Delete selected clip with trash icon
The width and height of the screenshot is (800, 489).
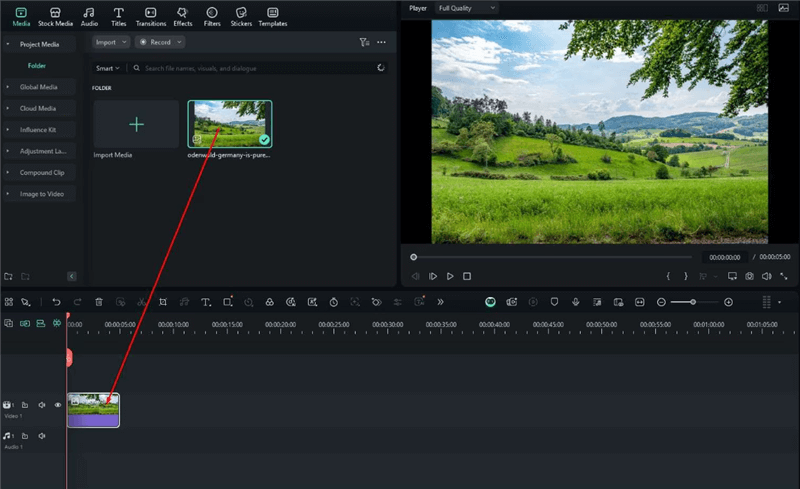pos(99,302)
